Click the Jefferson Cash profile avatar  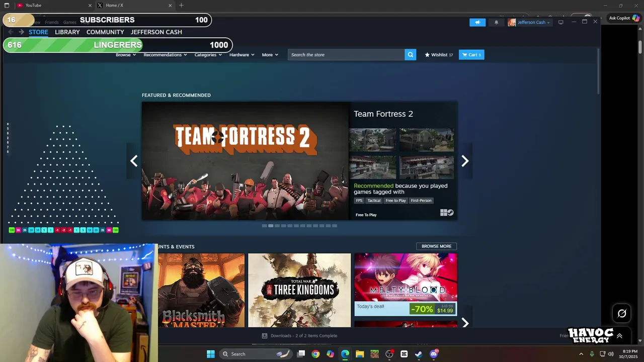[x=512, y=22]
